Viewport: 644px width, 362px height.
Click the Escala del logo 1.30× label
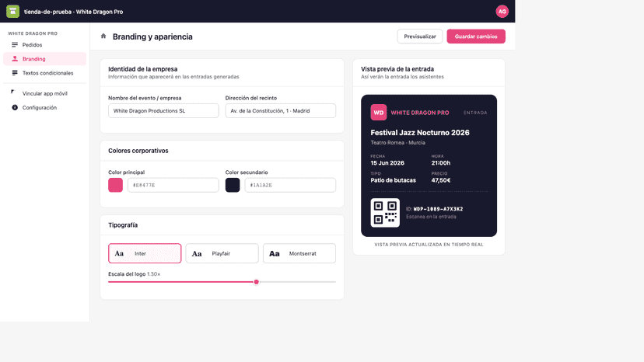[x=134, y=273]
